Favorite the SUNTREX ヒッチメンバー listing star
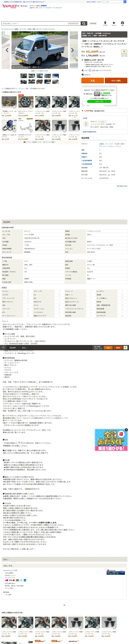Screen dimensions: 129x644 [31, 131]
